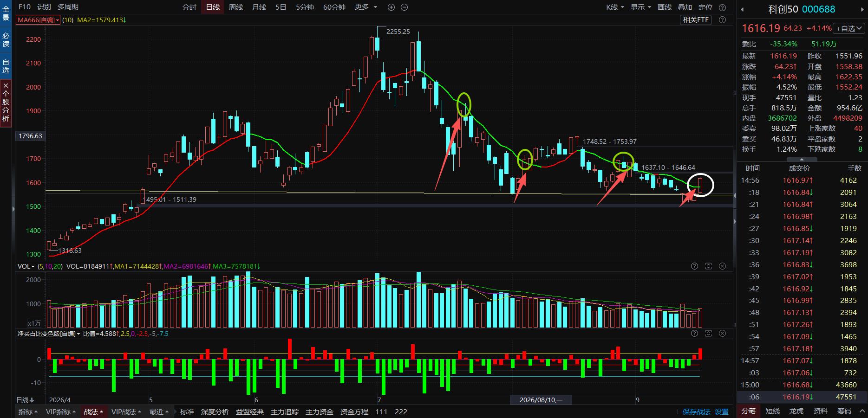Open the K线 type dropdown
Screen dimensions: 868x418
pyautogui.click(x=615, y=7)
